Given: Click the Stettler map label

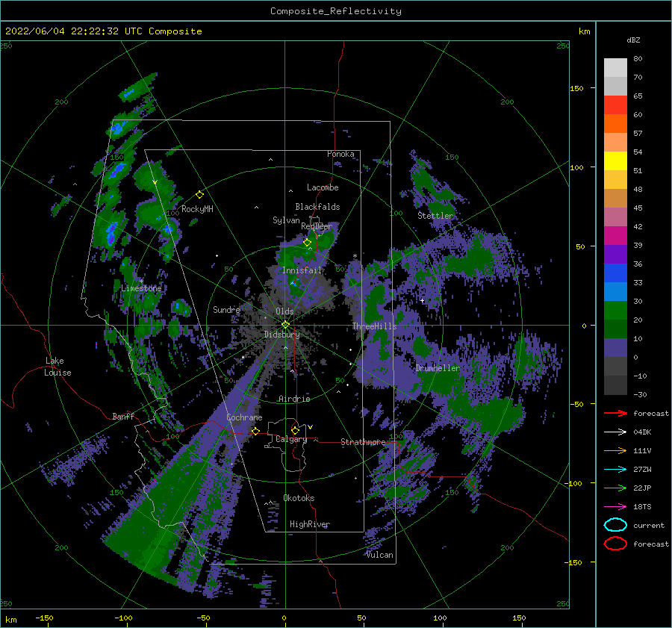Looking at the screenshot, I should tap(435, 216).
